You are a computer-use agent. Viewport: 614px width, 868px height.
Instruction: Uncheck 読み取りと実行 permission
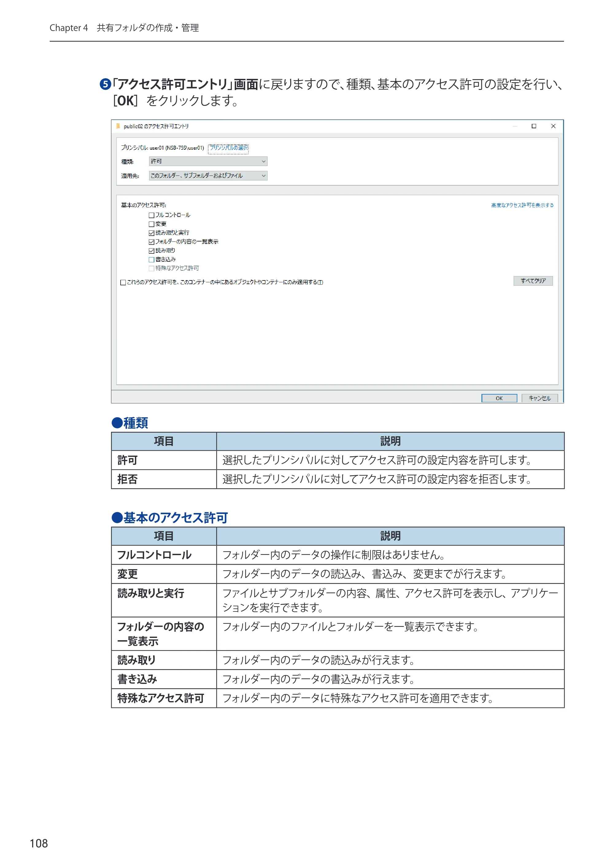tap(151, 233)
